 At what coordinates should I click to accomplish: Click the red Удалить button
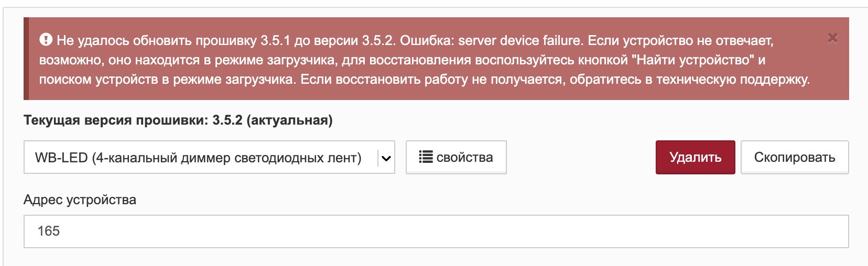pyautogui.click(x=695, y=157)
